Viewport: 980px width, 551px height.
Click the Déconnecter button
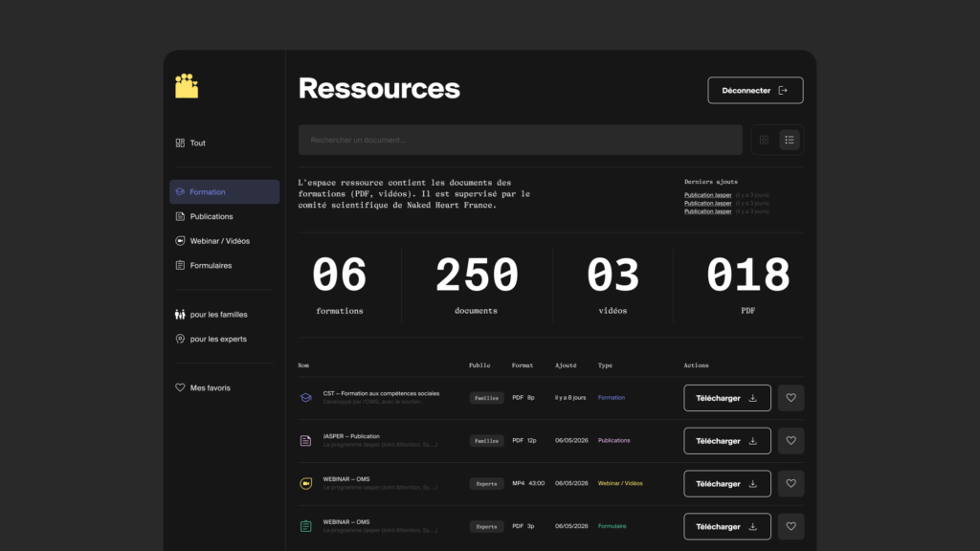(x=755, y=91)
